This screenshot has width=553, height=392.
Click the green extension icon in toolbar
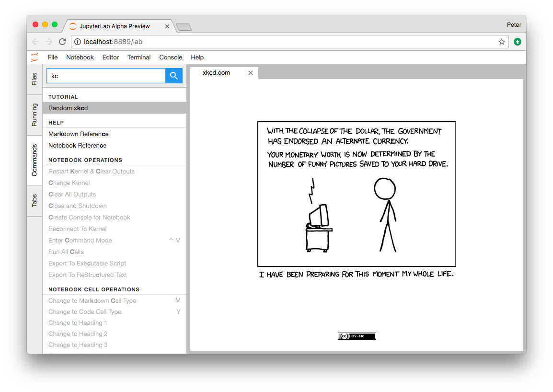pos(518,42)
